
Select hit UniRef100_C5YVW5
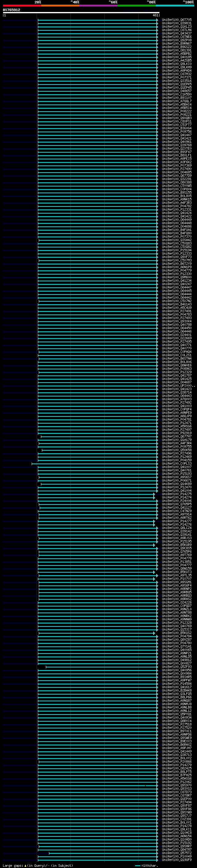point(176,186)
